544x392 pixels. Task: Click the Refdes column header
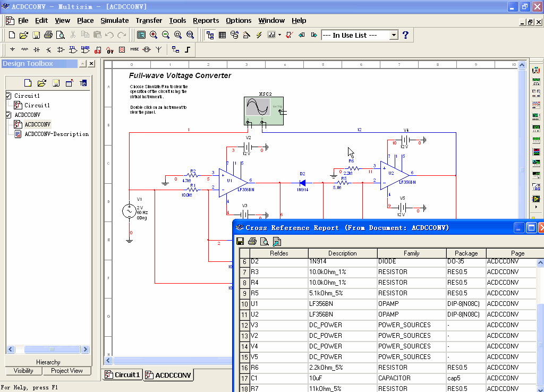click(279, 253)
